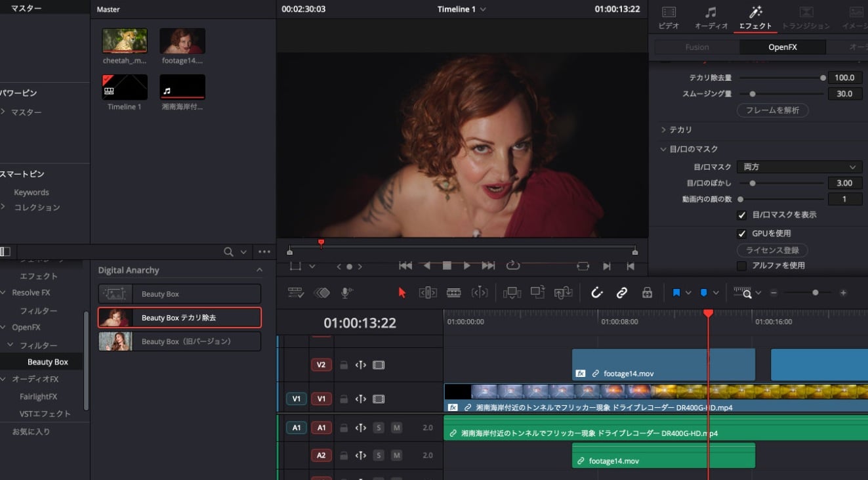
Task: Check the アルファを使用 checkbox
Action: (742, 266)
